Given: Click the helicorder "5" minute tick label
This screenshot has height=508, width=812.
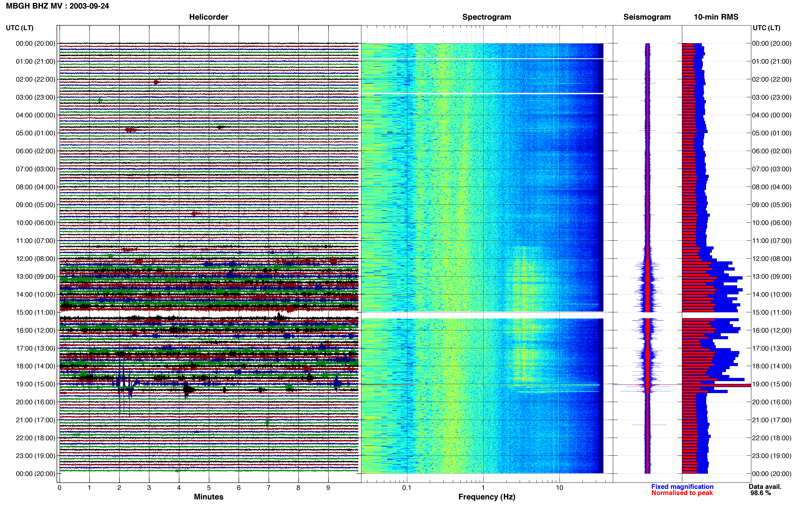Looking at the screenshot, I should [x=209, y=488].
